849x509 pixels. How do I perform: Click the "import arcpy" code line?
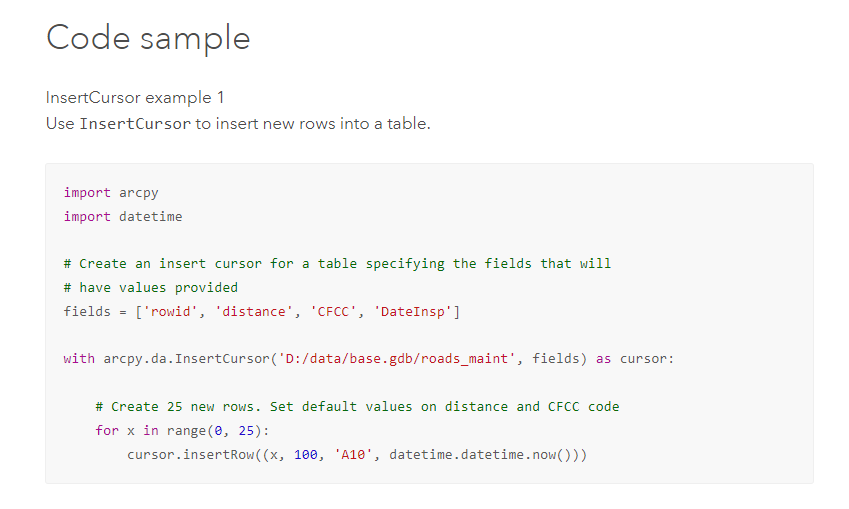[x=111, y=192]
